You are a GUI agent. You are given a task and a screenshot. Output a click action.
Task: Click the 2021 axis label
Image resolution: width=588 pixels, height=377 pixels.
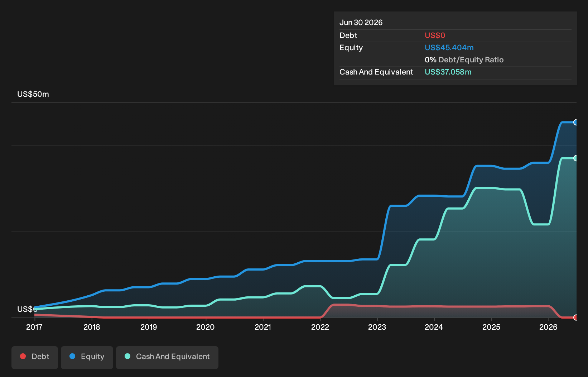click(263, 327)
